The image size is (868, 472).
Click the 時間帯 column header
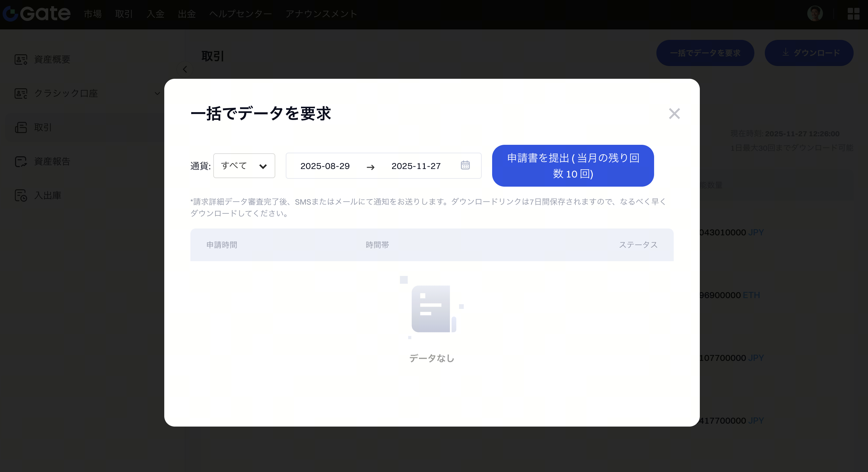click(378, 245)
